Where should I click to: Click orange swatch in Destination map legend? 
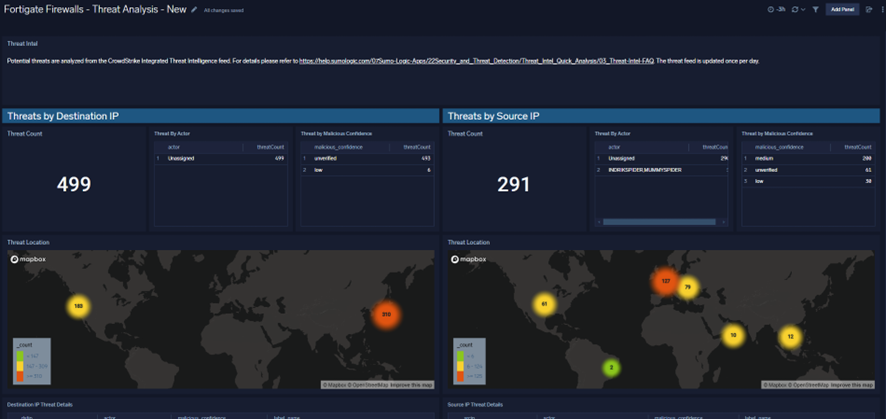click(x=19, y=376)
